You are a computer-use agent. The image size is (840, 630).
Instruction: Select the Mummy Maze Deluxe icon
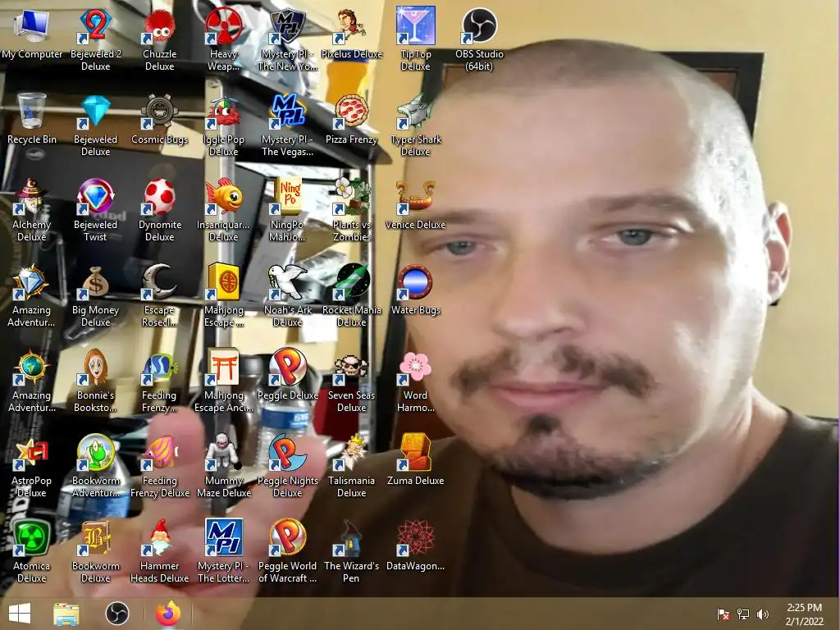point(223,466)
